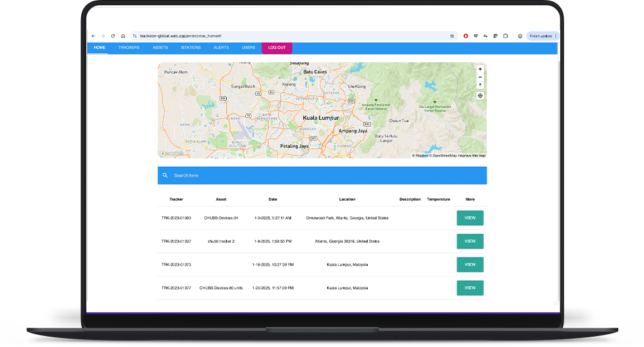The width and height of the screenshot is (644, 347).
Task: Click the Mapbox logo on the map
Action: [171, 154]
